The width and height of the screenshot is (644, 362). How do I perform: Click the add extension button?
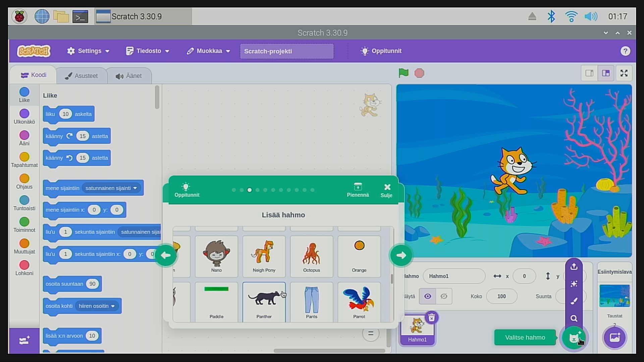click(24, 341)
